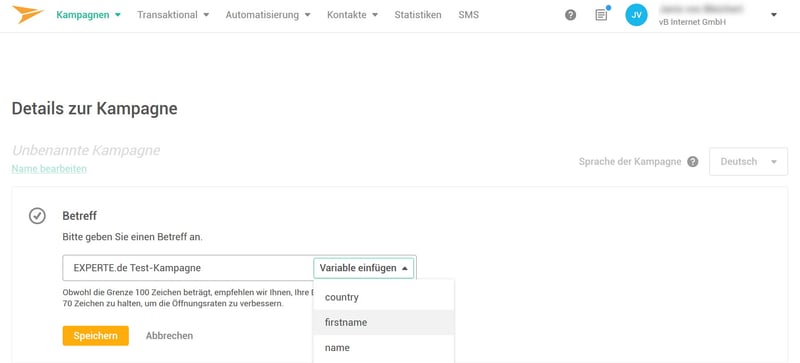Click help icon next to Sprache der Kampagne
800x363 pixels.
coord(692,162)
